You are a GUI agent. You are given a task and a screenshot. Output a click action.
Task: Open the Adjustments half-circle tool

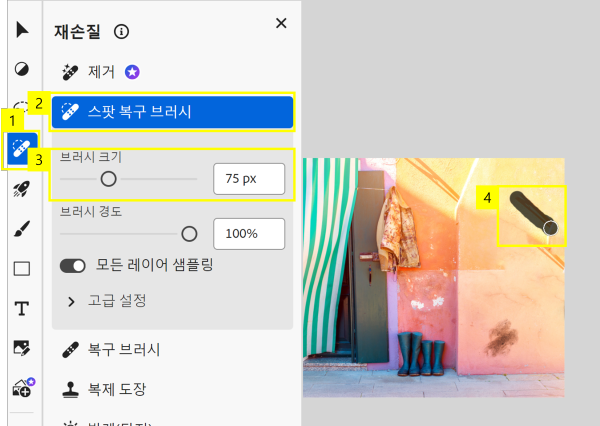22,69
